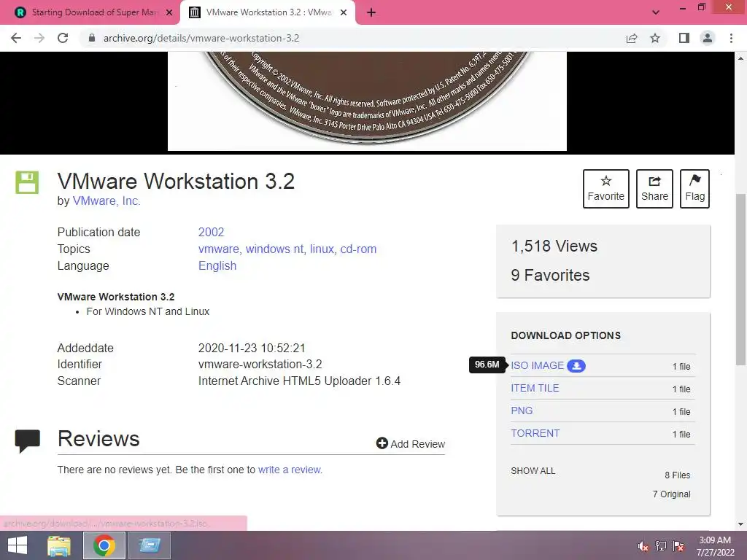747x560 pixels.
Task: Open the browser side panel
Action: (x=684, y=38)
